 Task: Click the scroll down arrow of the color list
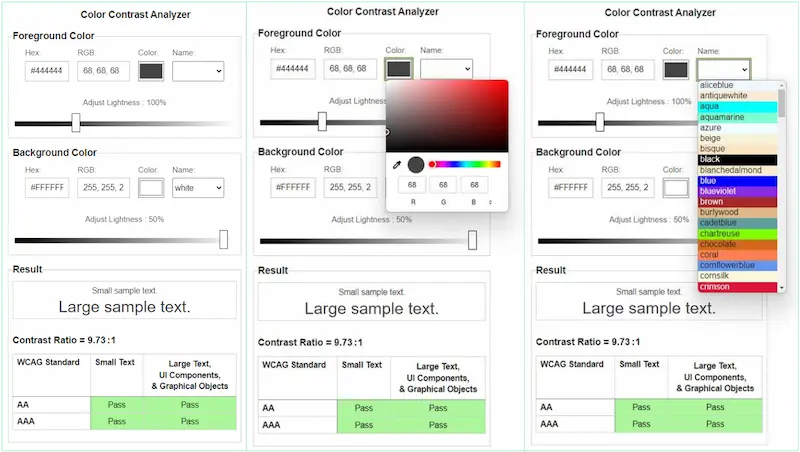(782, 288)
